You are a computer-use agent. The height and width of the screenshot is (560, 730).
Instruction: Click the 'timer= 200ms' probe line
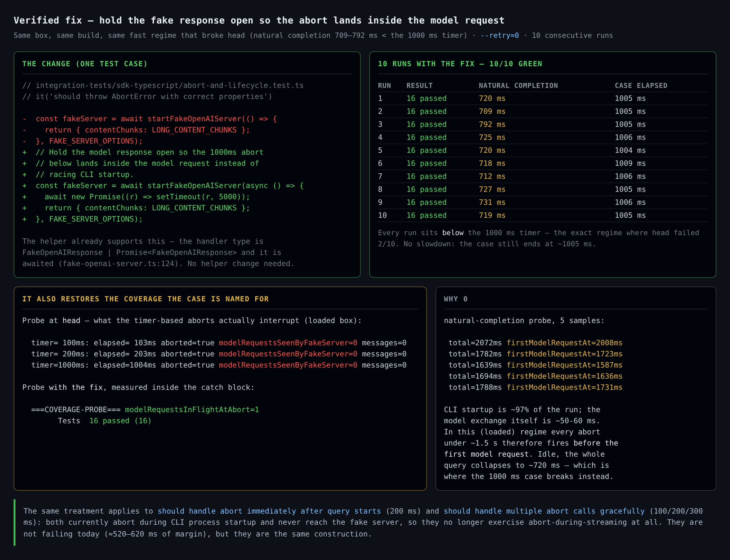pos(219,354)
